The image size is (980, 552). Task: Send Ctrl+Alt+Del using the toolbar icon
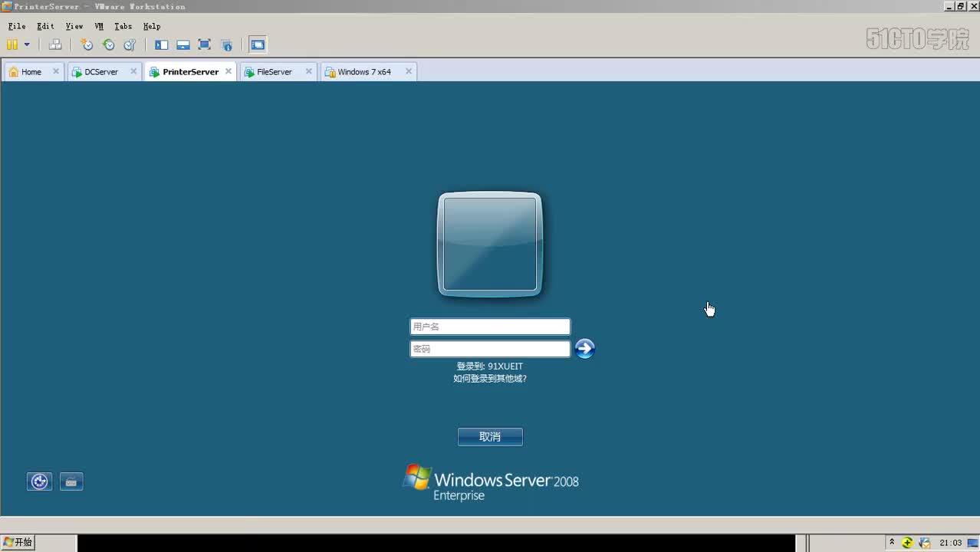55,44
